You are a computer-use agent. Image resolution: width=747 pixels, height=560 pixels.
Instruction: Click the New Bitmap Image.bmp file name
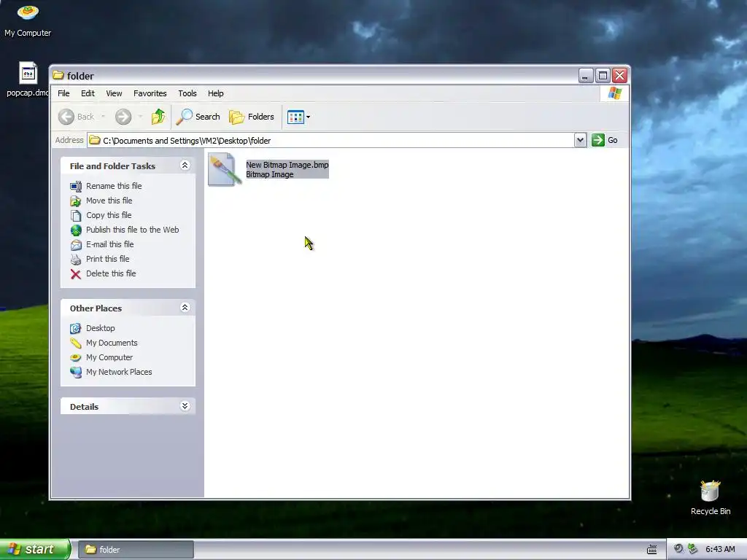coord(287,165)
